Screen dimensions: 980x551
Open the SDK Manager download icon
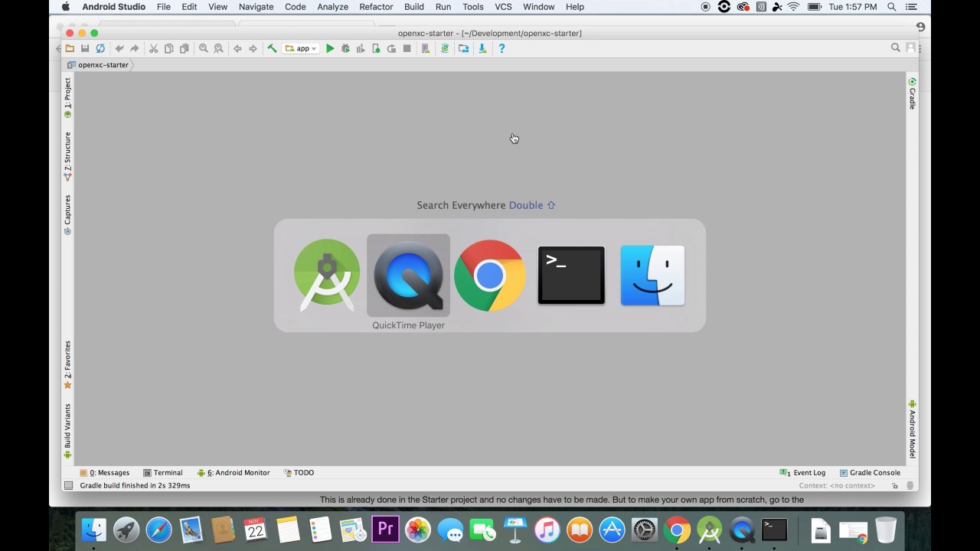click(482, 48)
